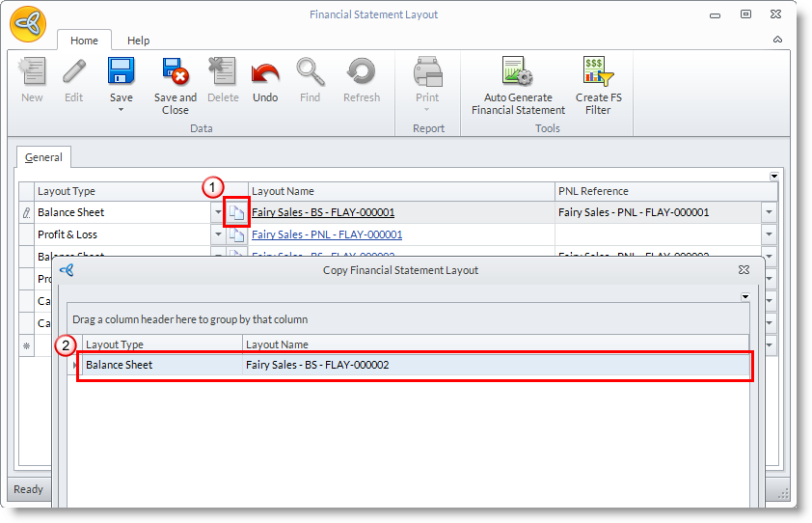Select Balance Sheet cell in first row
This screenshot has width=812, height=523.
(122, 212)
